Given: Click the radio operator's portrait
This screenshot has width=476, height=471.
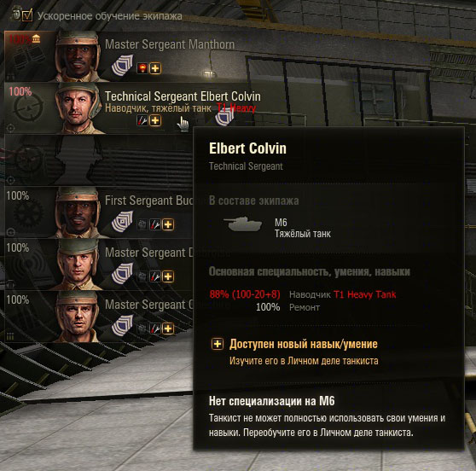Looking at the screenshot, I should (78, 265).
